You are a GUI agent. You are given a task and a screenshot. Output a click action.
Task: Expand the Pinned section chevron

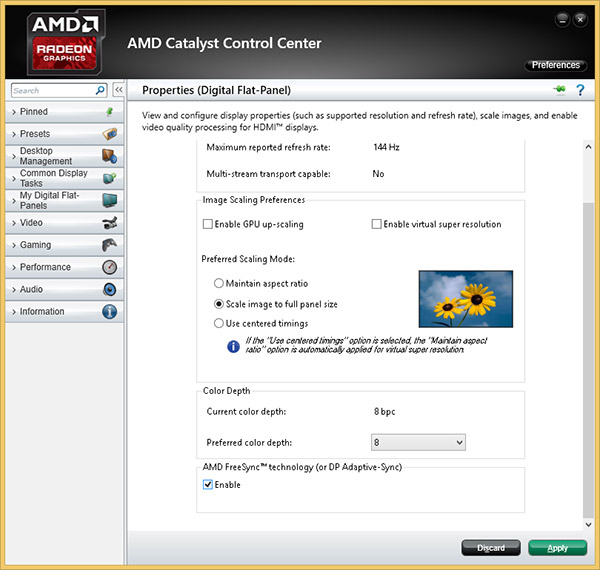coord(14,112)
